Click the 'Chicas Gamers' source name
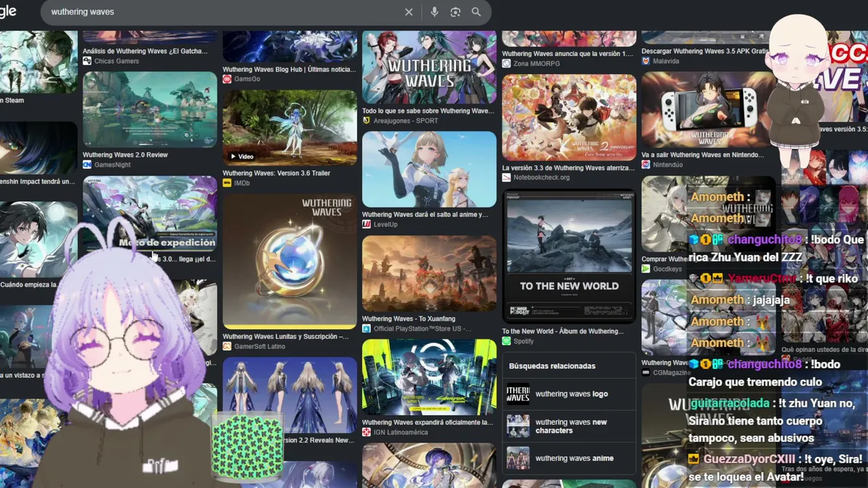 (117, 61)
